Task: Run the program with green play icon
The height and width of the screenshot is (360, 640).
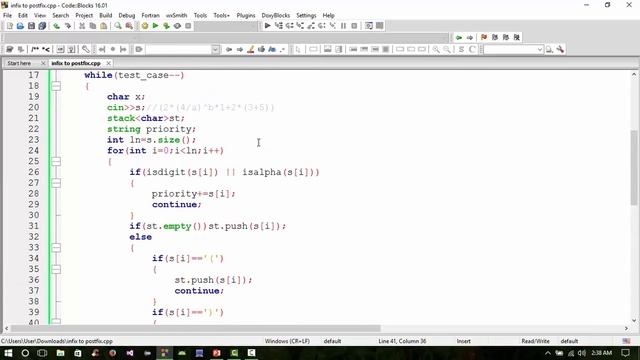Action: point(156,26)
